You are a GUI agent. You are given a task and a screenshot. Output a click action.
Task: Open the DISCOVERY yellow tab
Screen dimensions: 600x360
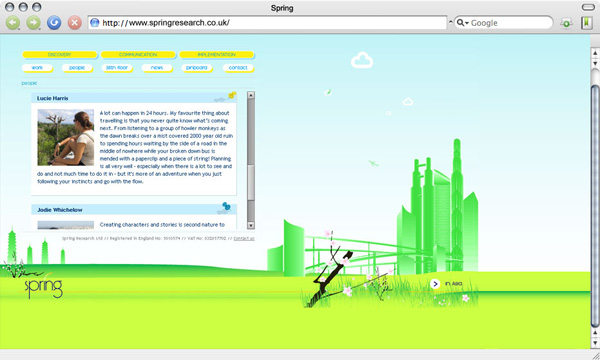(60, 55)
